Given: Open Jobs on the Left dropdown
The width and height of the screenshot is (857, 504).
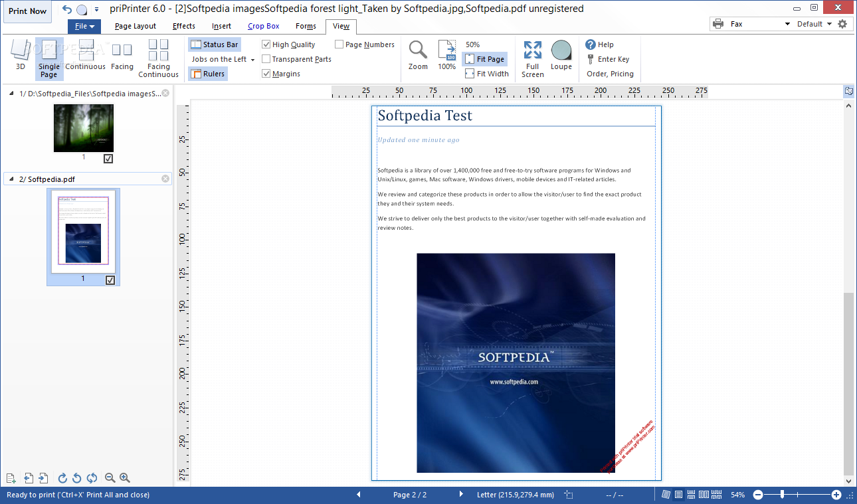Looking at the screenshot, I should (223, 59).
